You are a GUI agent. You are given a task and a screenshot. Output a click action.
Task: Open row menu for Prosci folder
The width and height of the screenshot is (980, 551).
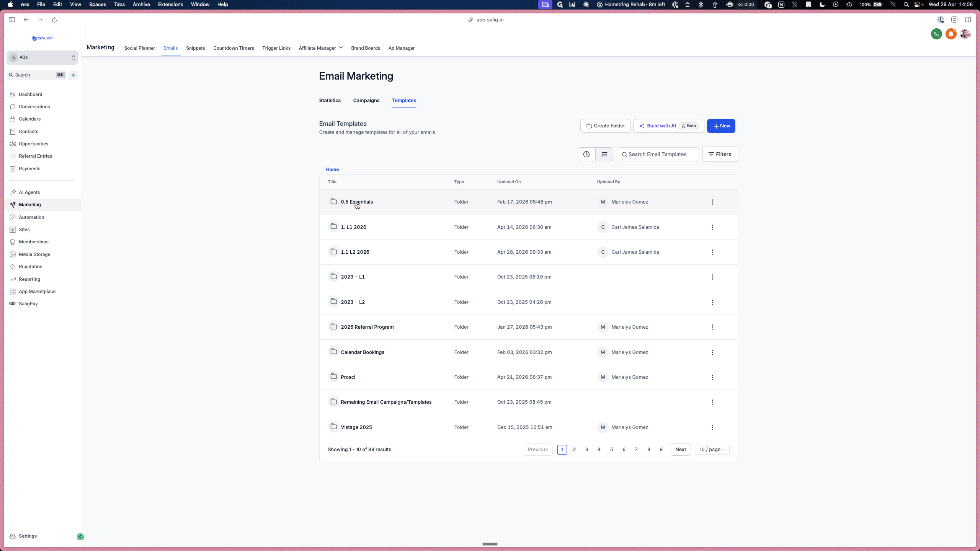pos(712,377)
